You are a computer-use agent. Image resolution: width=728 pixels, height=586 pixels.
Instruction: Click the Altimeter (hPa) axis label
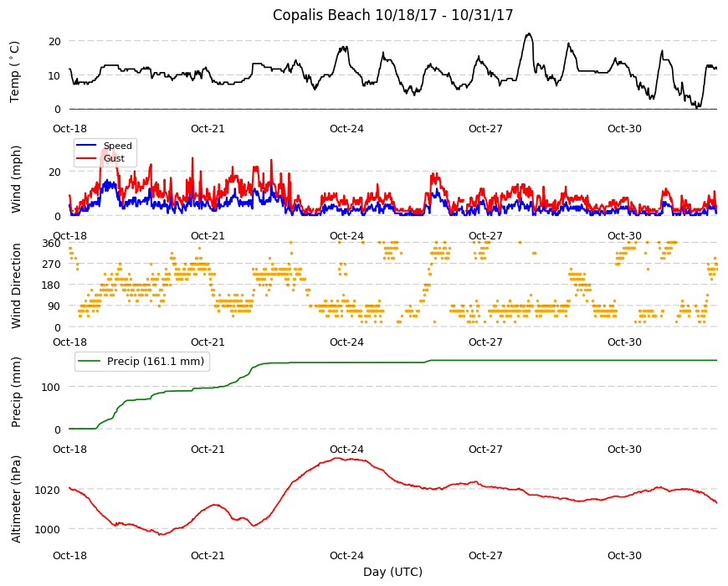[x=16, y=499]
